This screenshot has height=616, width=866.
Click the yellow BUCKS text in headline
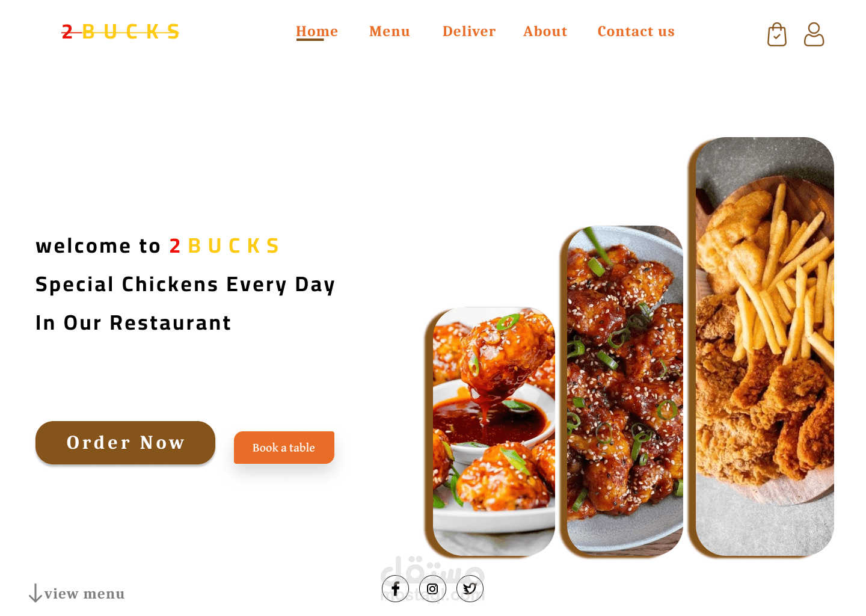click(233, 246)
